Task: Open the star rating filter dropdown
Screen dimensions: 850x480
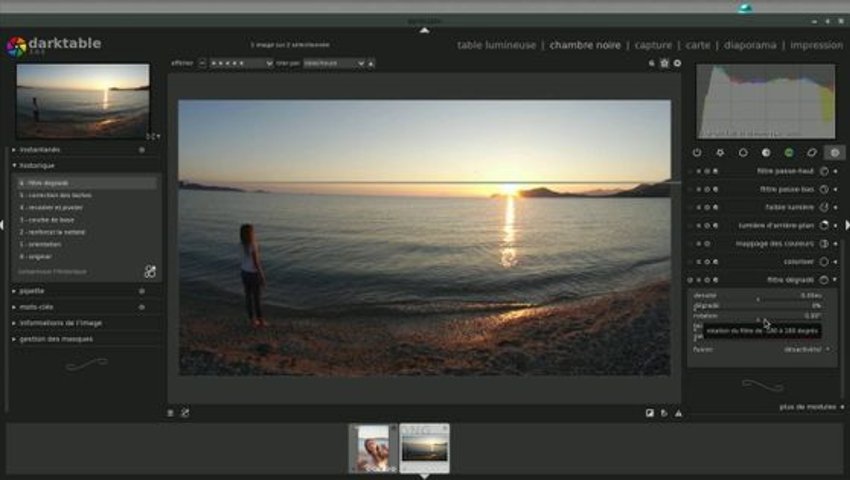Action: [x=241, y=63]
